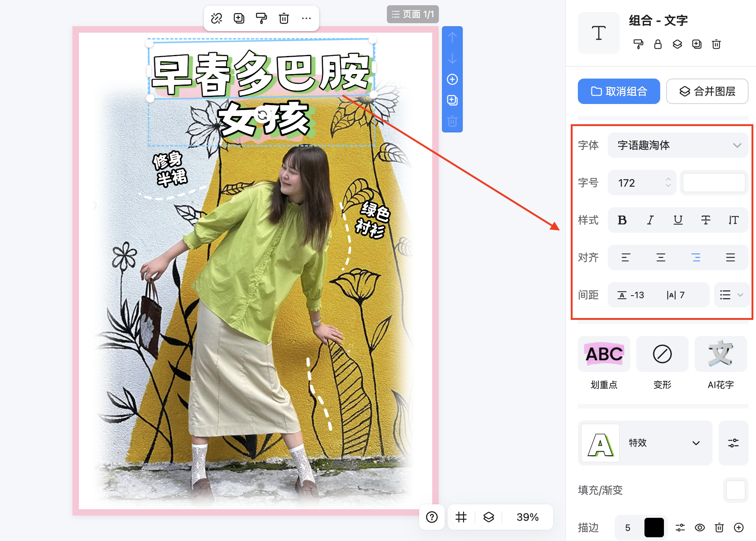Toggle italic formatting for the text
This screenshot has height=541, width=756.
coord(650,220)
